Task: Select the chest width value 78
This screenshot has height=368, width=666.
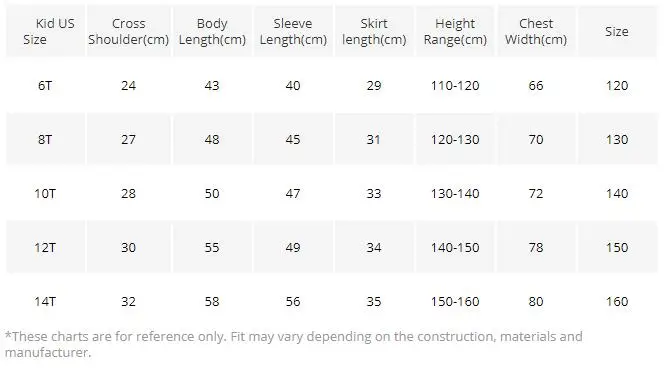Action: (x=536, y=248)
